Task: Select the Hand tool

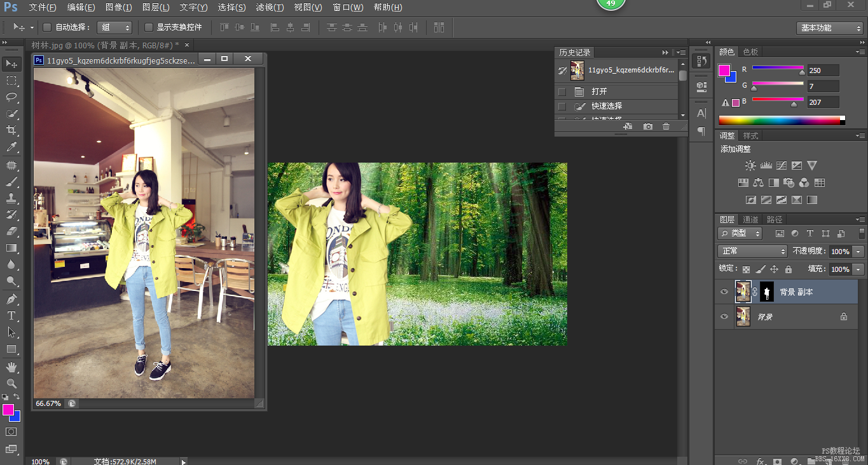Action: [x=11, y=367]
